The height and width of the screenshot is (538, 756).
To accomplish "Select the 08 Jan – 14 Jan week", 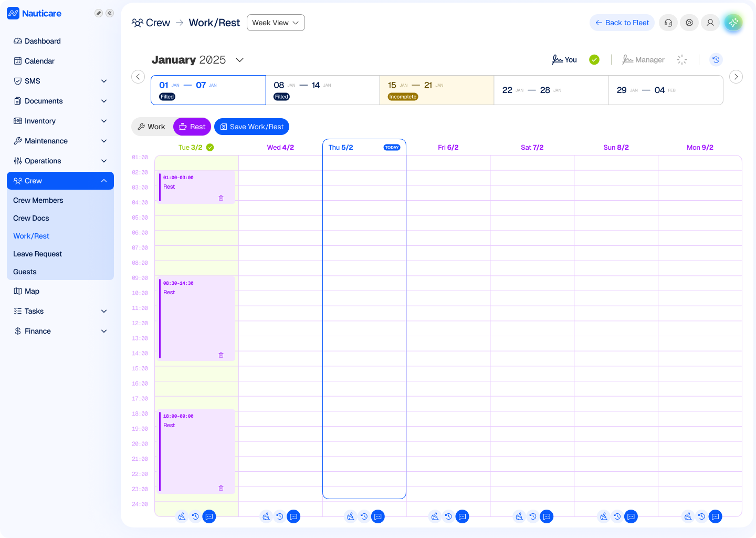I will tap(323, 90).
